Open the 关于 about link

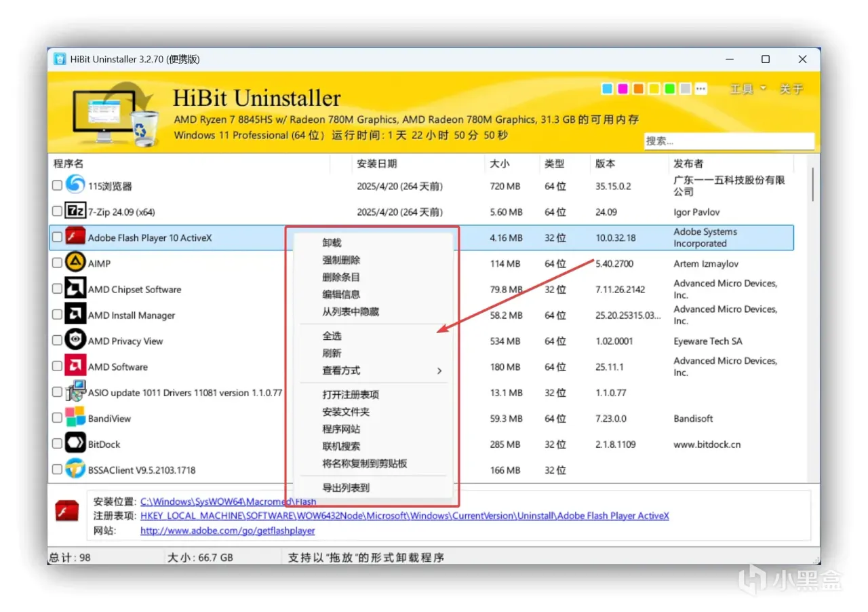tap(791, 89)
